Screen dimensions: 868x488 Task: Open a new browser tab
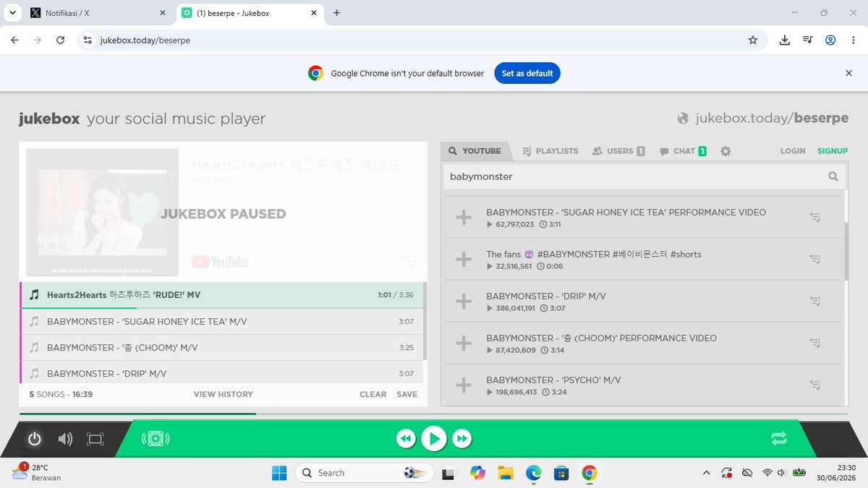click(x=336, y=13)
